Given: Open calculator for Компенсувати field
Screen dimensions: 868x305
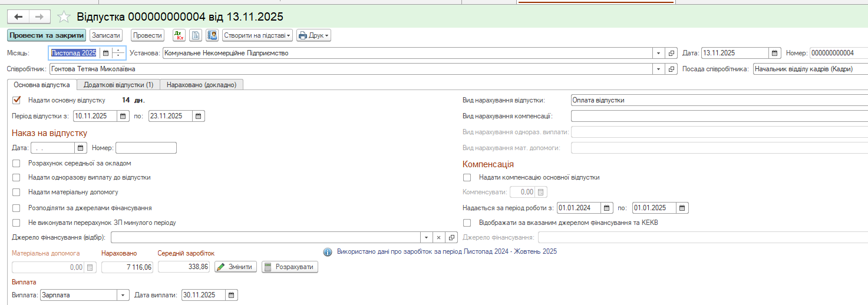Looking at the screenshot, I should [x=542, y=192].
